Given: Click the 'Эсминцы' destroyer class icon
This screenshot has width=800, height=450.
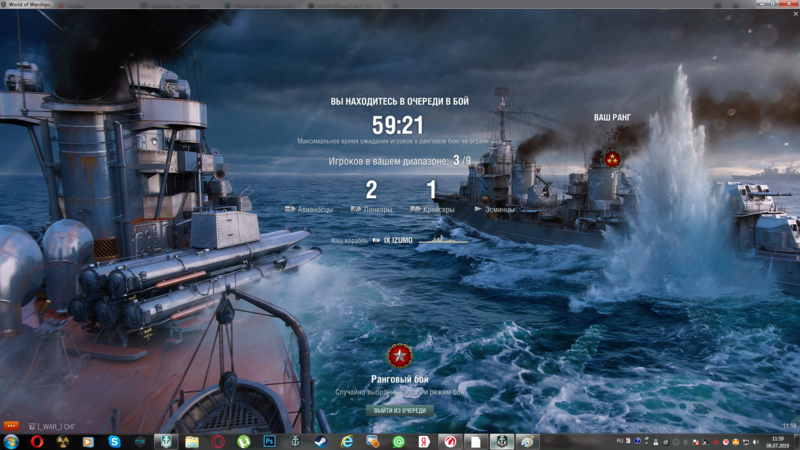Looking at the screenshot, I should pyautogui.click(x=479, y=209).
